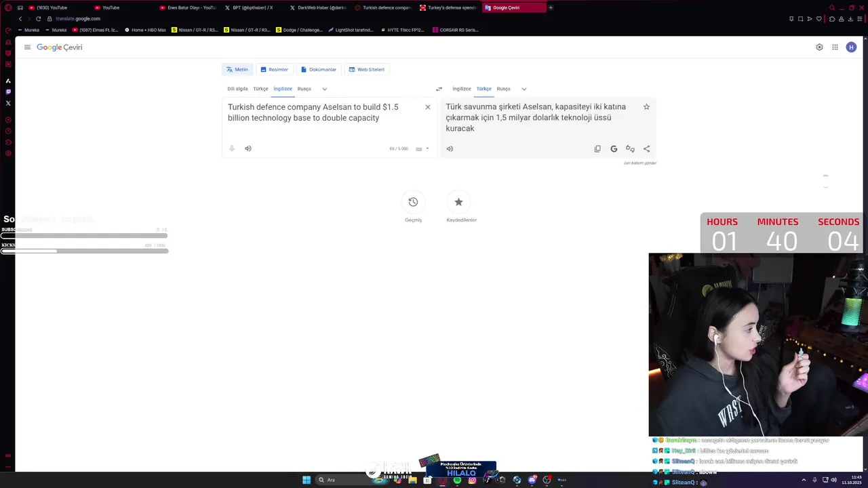Open the HYTE Thicc FP12 bookmark

click(x=403, y=30)
